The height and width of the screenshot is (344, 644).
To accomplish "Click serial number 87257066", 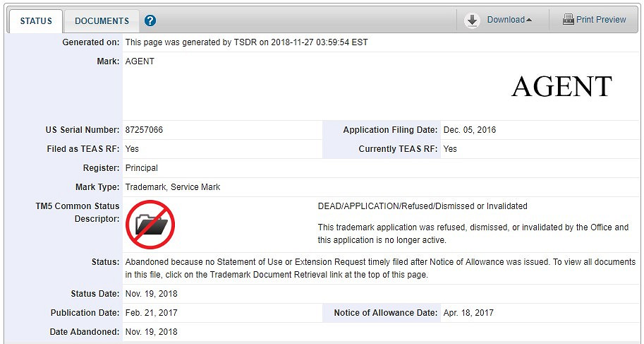I will [x=144, y=130].
